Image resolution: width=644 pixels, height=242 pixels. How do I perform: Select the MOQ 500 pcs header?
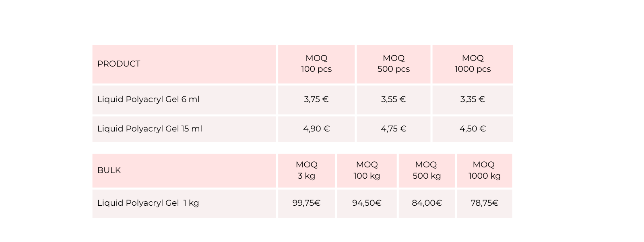[x=394, y=64]
